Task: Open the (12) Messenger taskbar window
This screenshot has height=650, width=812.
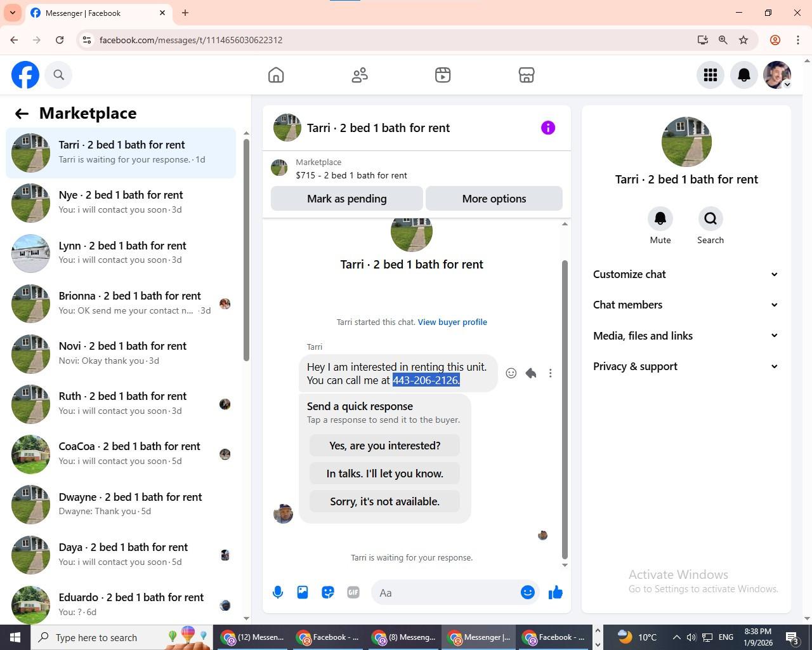Action: point(253,637)
